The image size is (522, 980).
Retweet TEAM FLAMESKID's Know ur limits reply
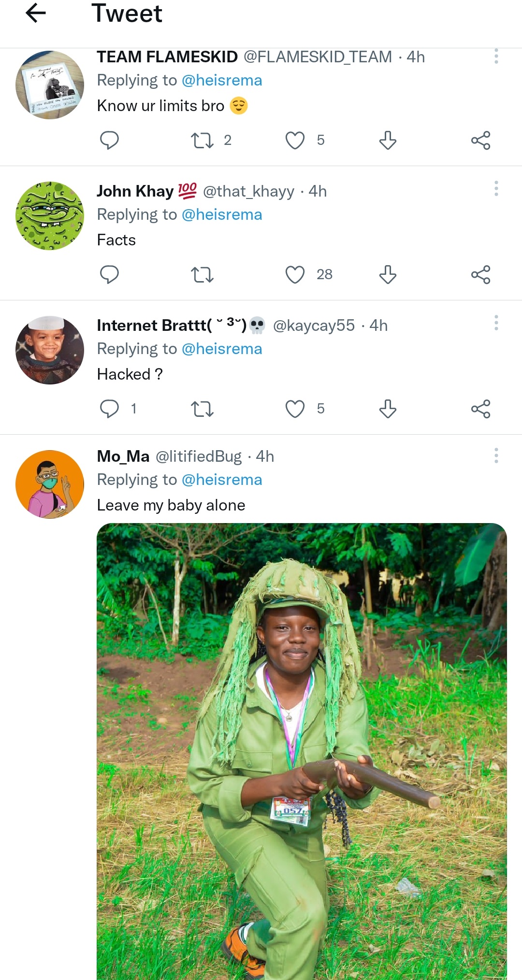click(202, 140)
